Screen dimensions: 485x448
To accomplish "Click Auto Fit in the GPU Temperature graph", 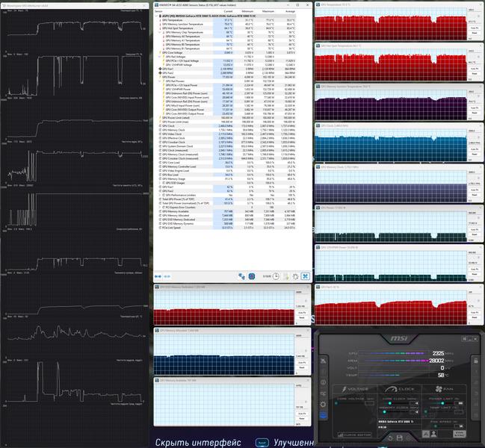I will pos(475,28).
